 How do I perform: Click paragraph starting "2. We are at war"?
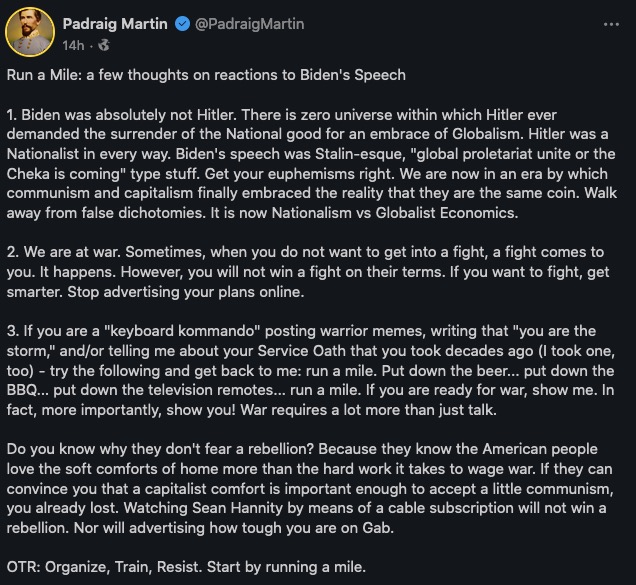tap(308, 272)
